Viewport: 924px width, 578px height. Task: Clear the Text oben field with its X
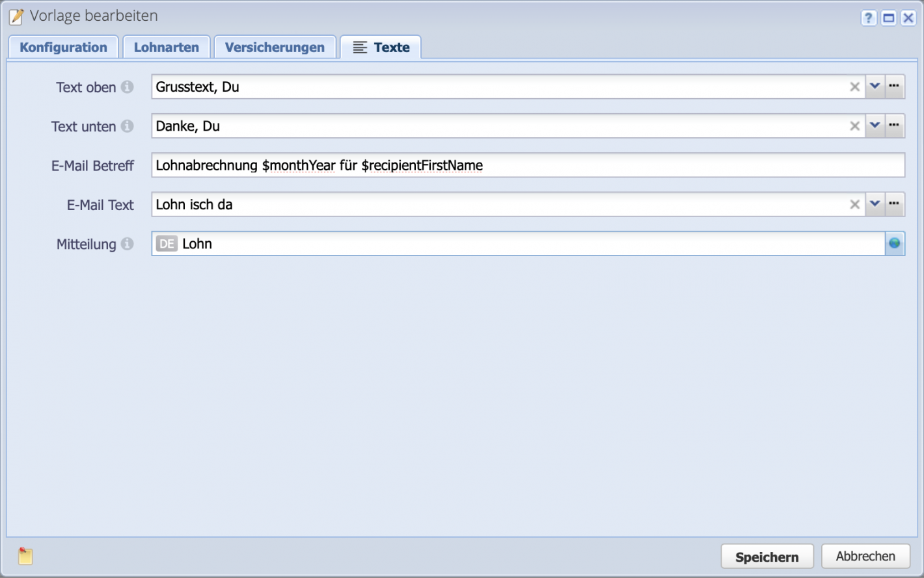(854, 86)
